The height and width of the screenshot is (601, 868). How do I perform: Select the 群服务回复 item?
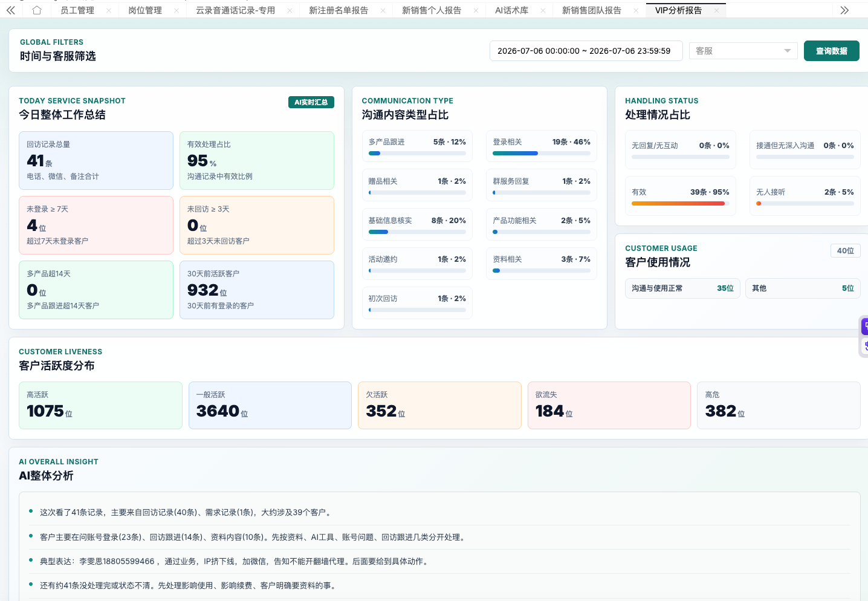click(x=542, y=186)
